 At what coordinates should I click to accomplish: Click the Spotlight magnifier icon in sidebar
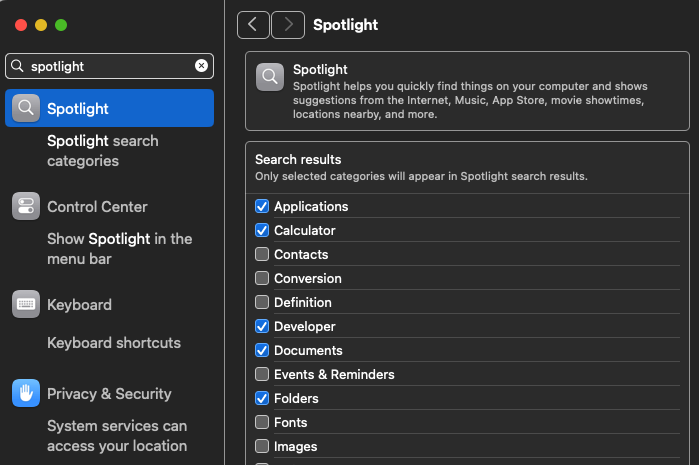26,108
